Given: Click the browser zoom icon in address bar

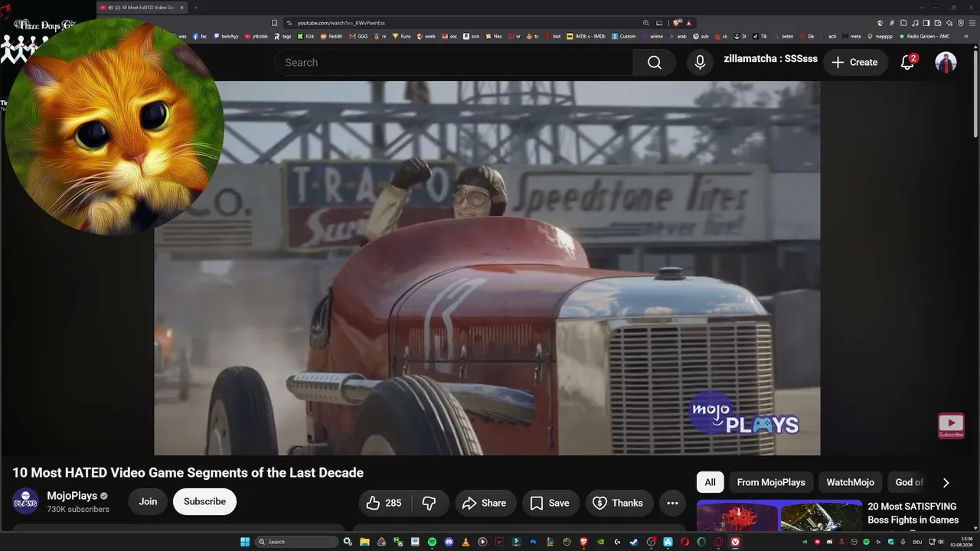Looking at the screenshot, I should [645, 23].
